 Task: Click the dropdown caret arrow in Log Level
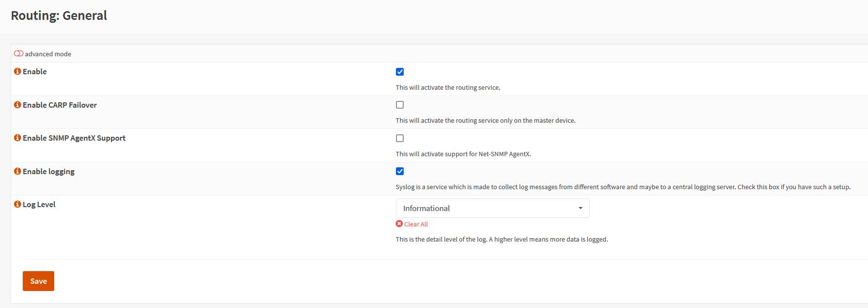coord(581,208)
